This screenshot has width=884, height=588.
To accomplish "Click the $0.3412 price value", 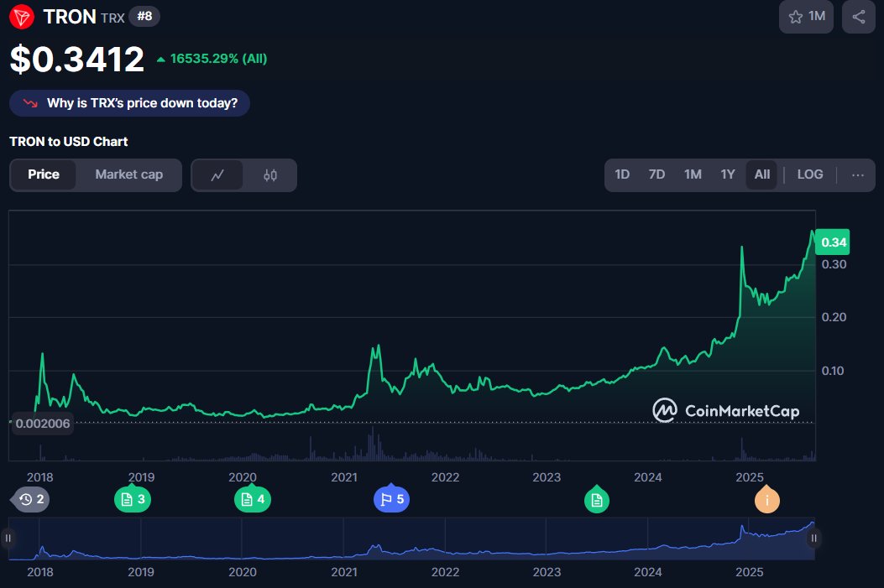I will (77, 60).
